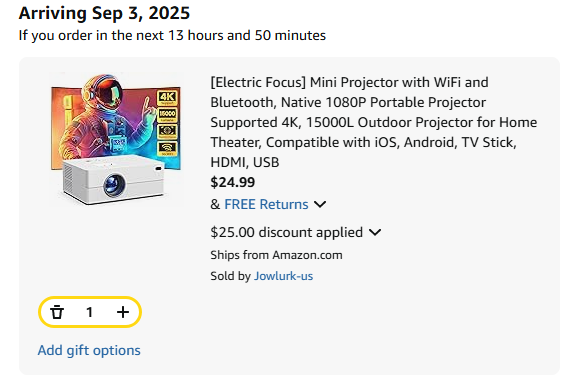Image resolution: width=567 pixels, height=379 pixels.
Task: Select the $24.99 price text
Action: coord(233,182)
